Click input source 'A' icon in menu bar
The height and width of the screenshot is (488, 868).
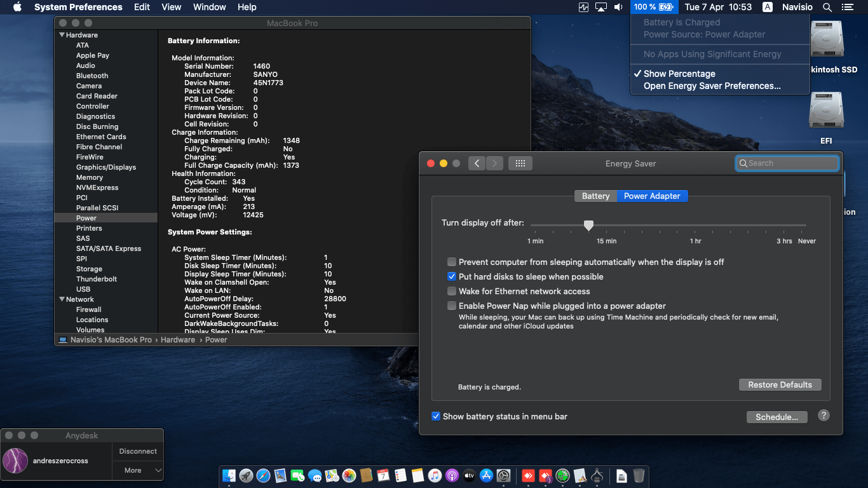(x=768, y=7)
